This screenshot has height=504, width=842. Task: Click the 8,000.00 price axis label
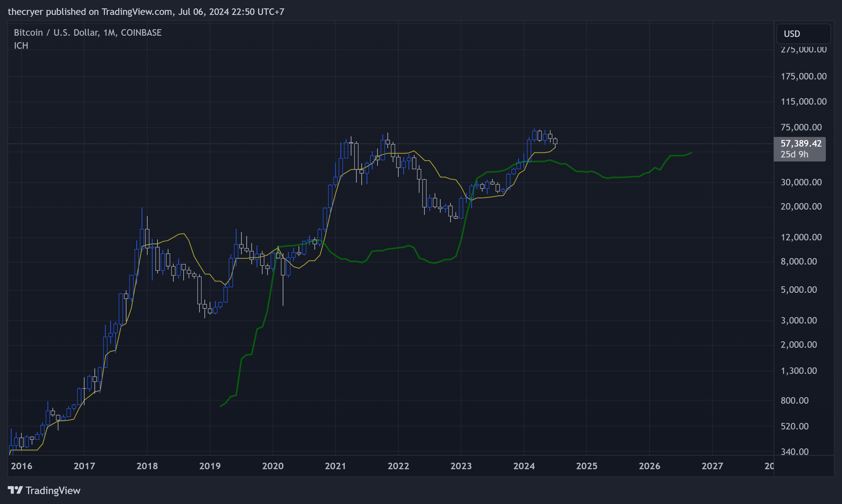pyautogui.click(x=799, y=261)
